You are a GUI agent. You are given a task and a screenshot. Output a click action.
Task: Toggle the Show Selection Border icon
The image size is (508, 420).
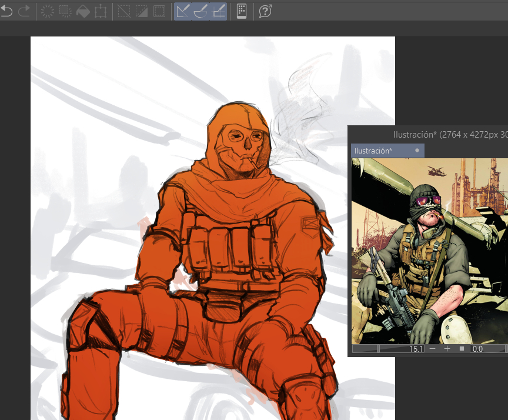[x=159, y=11]
